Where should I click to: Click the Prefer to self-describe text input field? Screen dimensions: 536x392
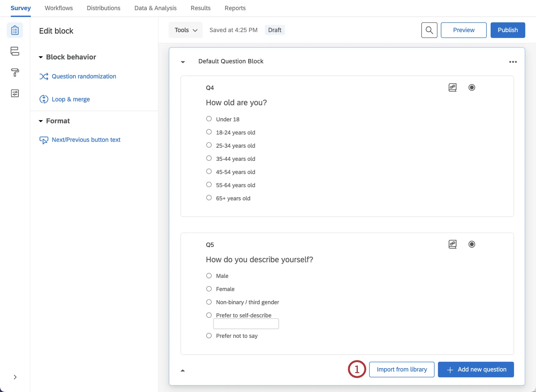click(246, 324)
